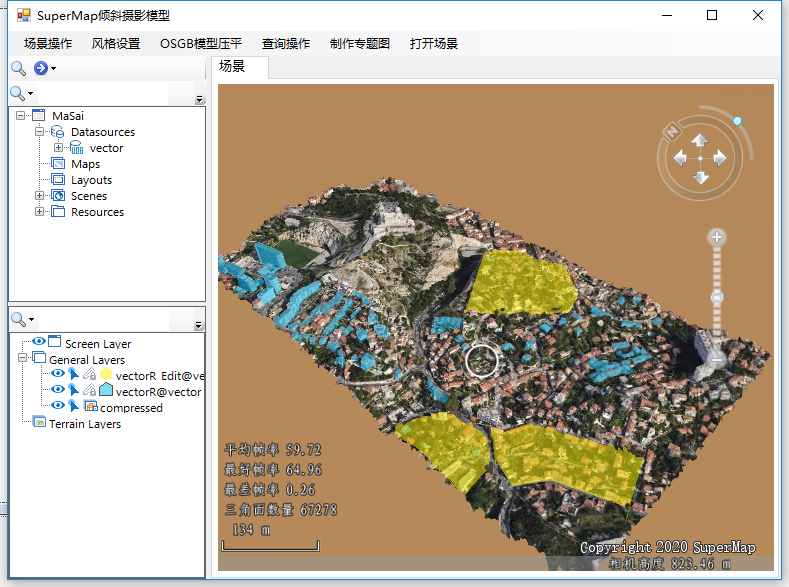Click the General Layers stack icon
Screen dimensions: 789x587
pos(39,357)
